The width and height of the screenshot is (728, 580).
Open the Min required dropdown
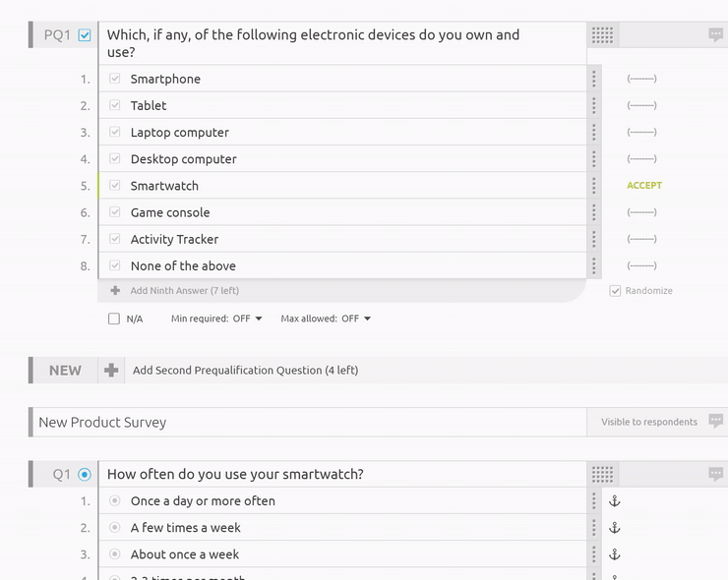point(216,319)
